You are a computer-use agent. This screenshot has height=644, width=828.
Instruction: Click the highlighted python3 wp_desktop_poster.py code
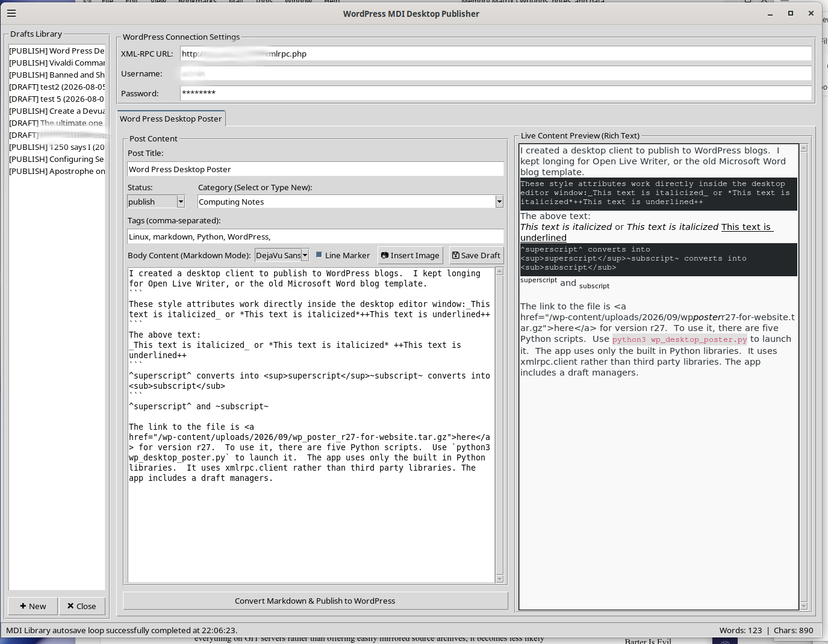[680, 339]
